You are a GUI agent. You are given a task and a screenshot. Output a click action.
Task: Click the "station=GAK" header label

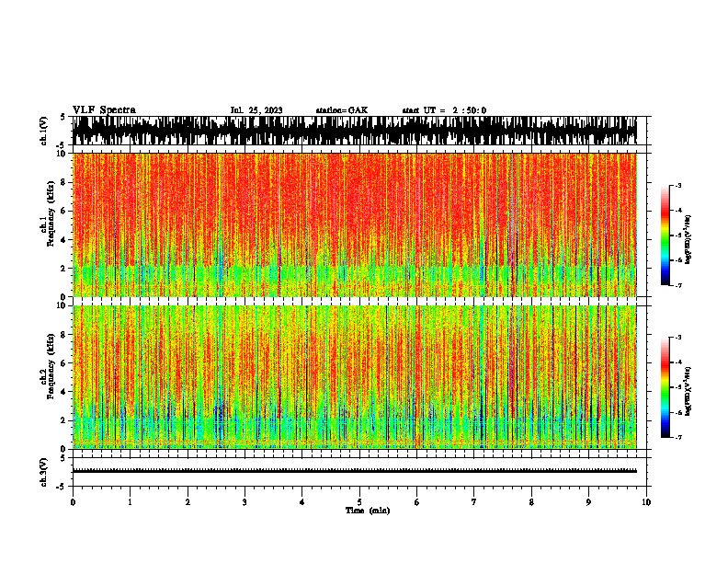[x=342, y=110]
